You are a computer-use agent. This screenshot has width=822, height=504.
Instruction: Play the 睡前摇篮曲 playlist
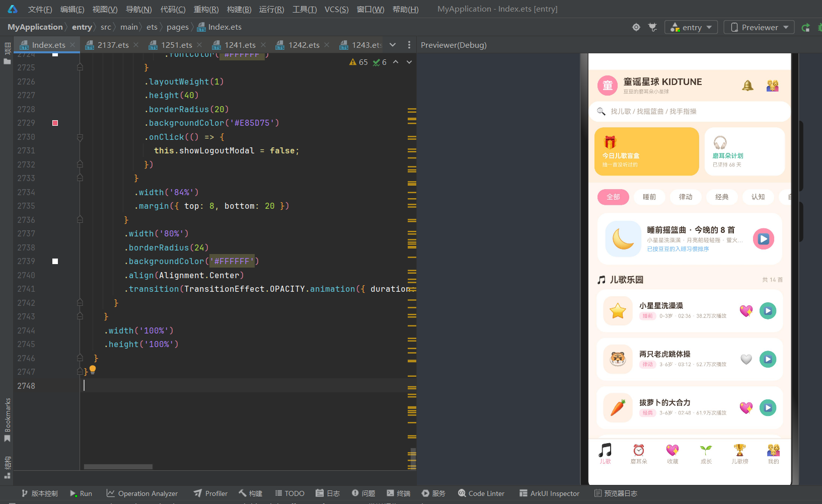coord(764,239)
